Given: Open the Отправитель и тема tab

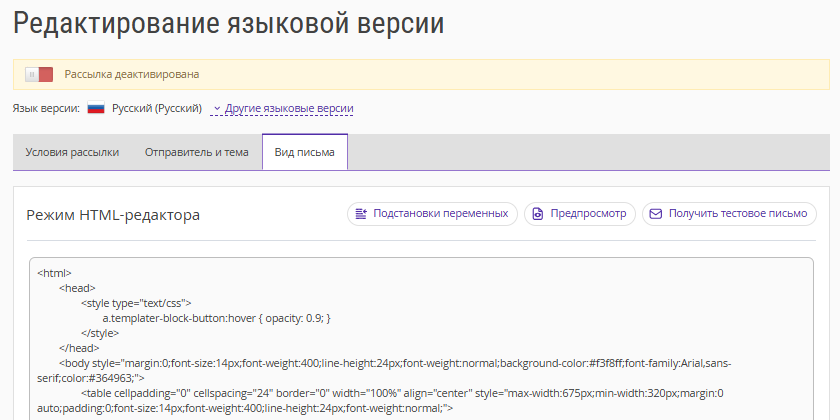Looking at the screenshot, I should pos(196,152).
